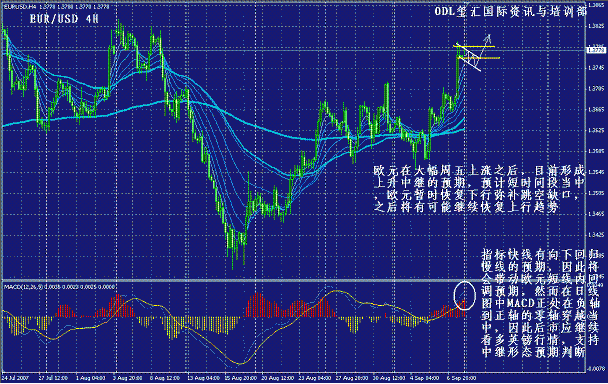
Task: Click the '27 Aug 20:00' time axis label
Action: (x=352, y=377)
